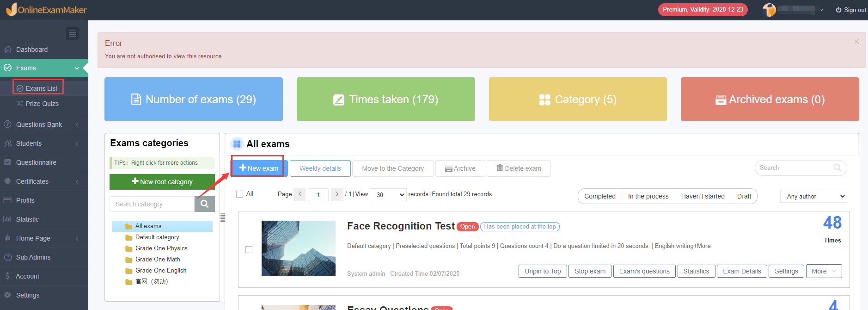Click the Profits card icon
The height and width of the screenshot is (310, 868).
[7, 200]
